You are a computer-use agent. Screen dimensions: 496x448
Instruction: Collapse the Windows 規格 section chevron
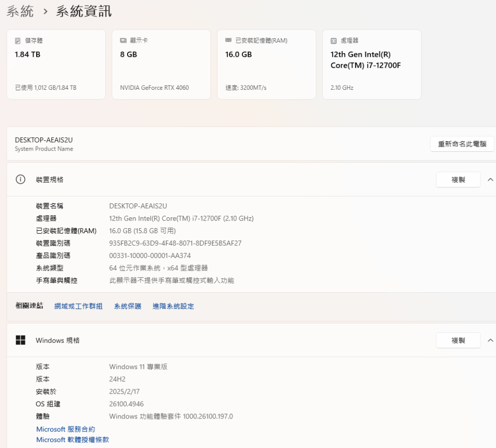(x=490, y=340)
